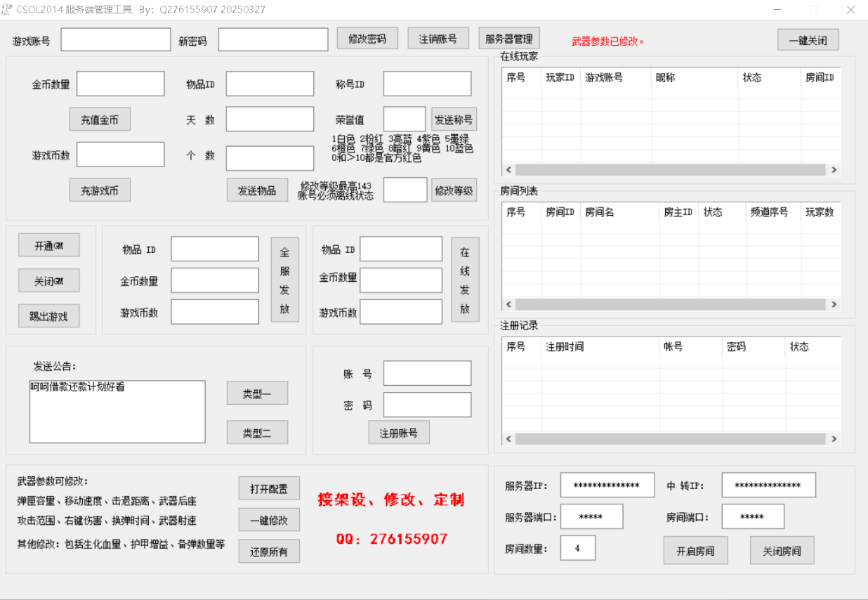The image size is (868, 600).
Task: Click the 充游戏币 button
Action: (100, 190)
